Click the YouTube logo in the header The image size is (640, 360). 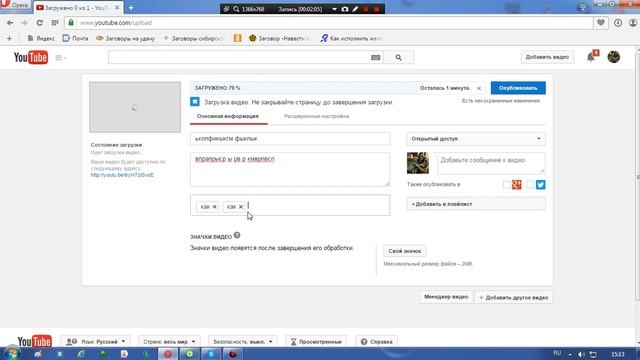pyautogui.click(x=31, y=58)
